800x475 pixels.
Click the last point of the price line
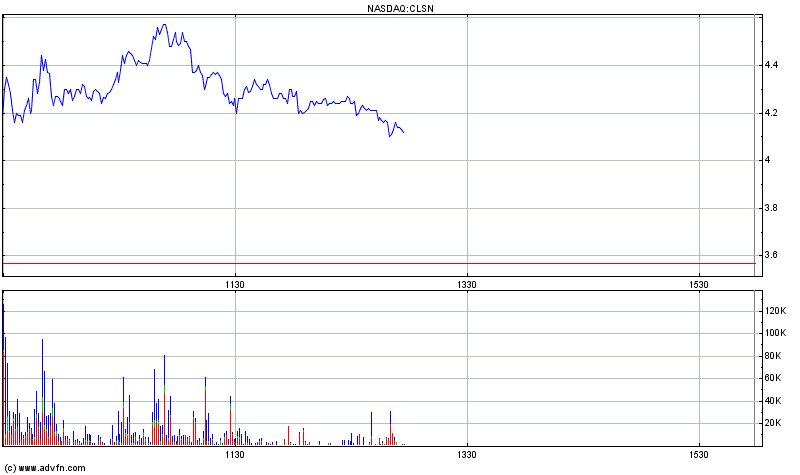tap(403, 132)
